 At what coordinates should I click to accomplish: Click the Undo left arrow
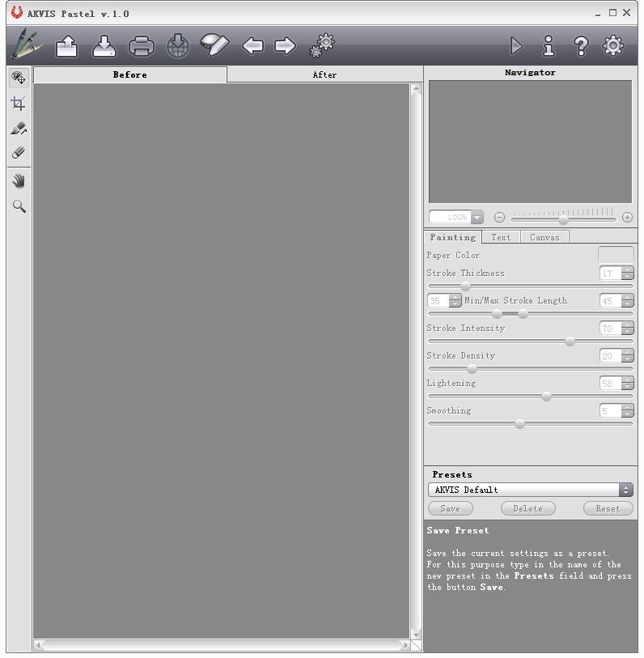coord(252,46)
